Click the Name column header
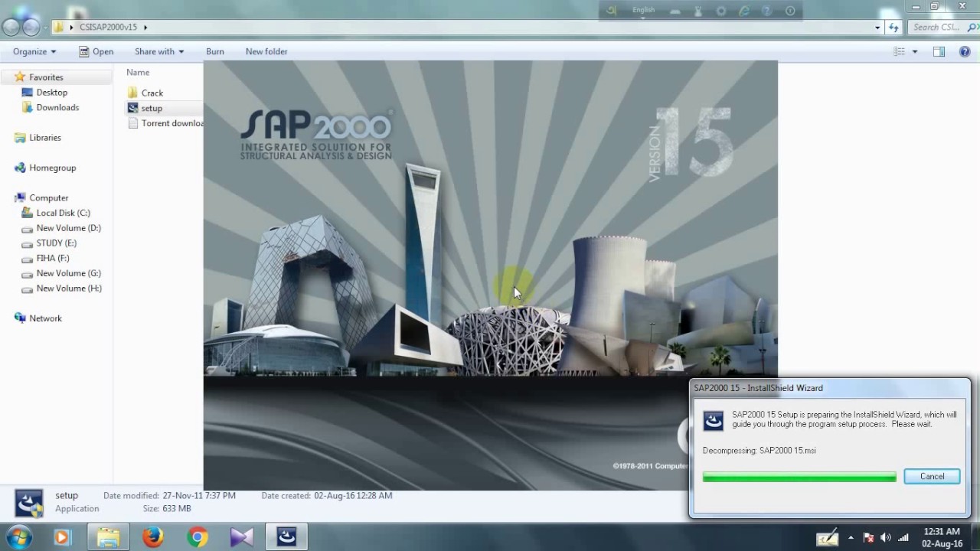The height and width of the screenshot is (551, 980). [138, 72]
